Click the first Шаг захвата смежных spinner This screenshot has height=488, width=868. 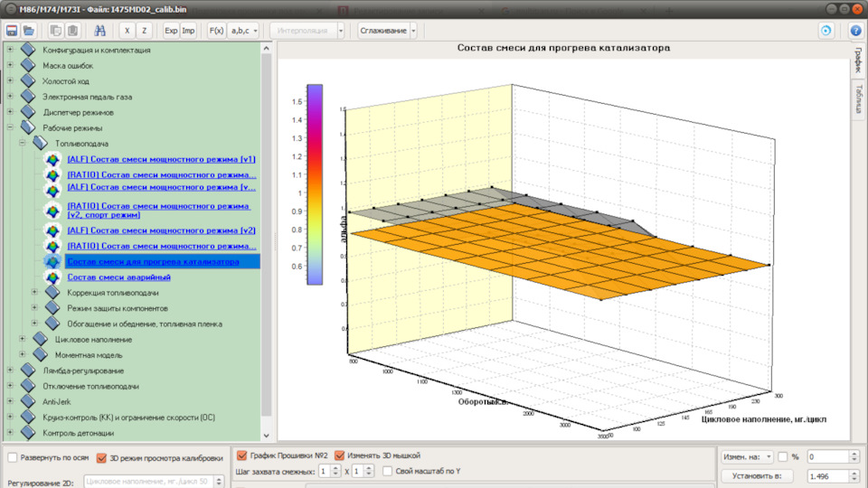329,471
